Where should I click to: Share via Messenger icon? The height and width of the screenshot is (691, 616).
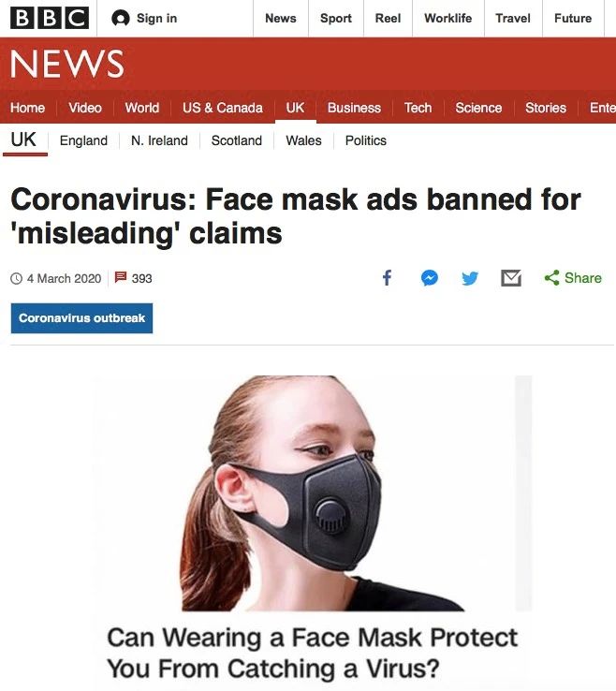429,278
